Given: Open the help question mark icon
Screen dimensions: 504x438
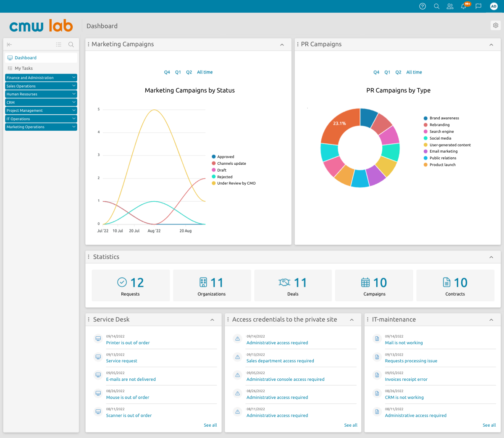Looking at the screenshot, I should click(x=423, y=6).
